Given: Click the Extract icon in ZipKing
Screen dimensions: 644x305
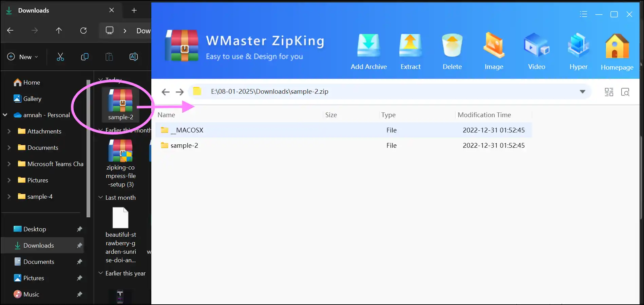Looking at the screenshot, I should coord(410,46).
